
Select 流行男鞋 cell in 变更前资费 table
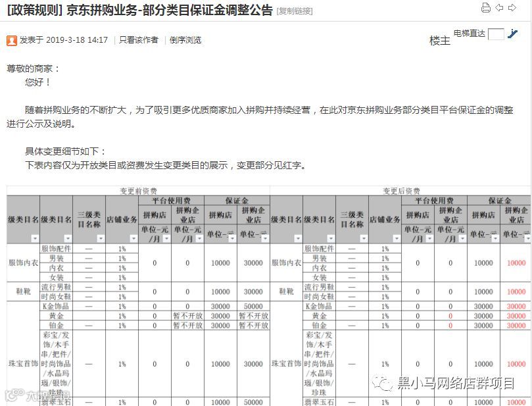click(57, 287)
